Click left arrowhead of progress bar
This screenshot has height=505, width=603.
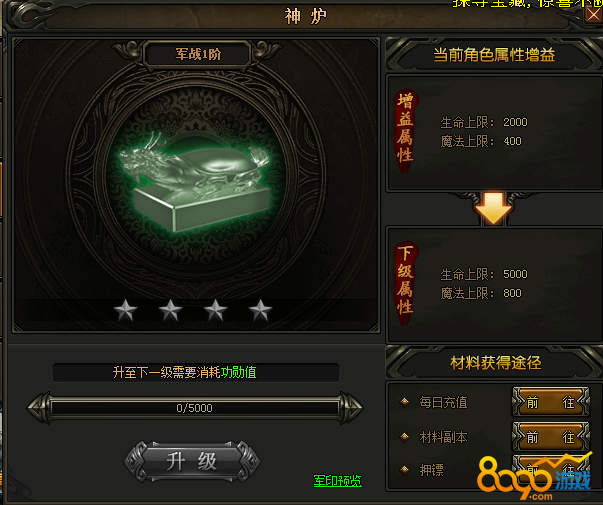pos(38,408)
